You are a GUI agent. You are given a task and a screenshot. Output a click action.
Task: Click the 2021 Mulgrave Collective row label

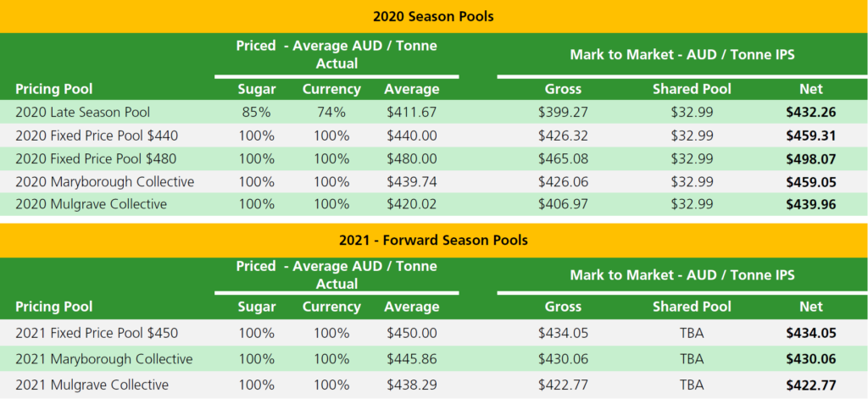tap(92, 385)
